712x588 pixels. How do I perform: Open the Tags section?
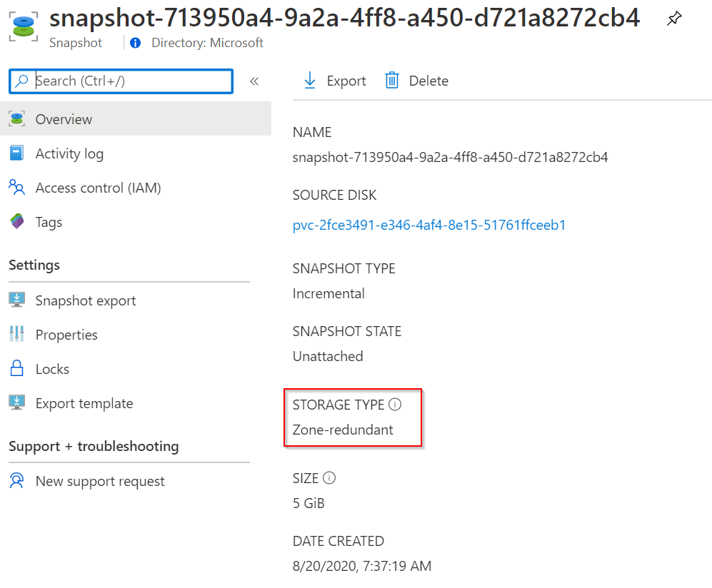click(49, 222)
